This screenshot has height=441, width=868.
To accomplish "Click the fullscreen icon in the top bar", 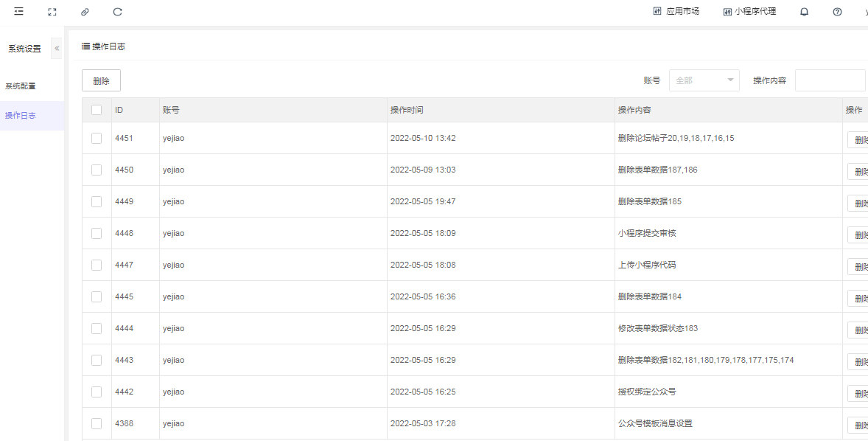I will coord(52,12).
